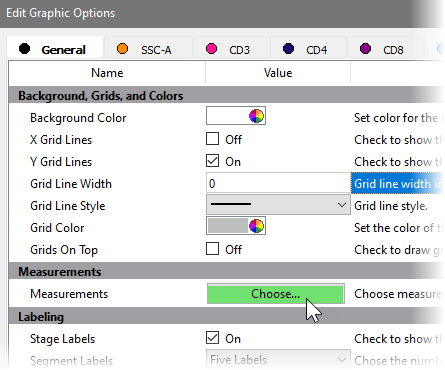Open color wheel for Grid Color
Screen dimensions: 445x370
coord(256,226)
